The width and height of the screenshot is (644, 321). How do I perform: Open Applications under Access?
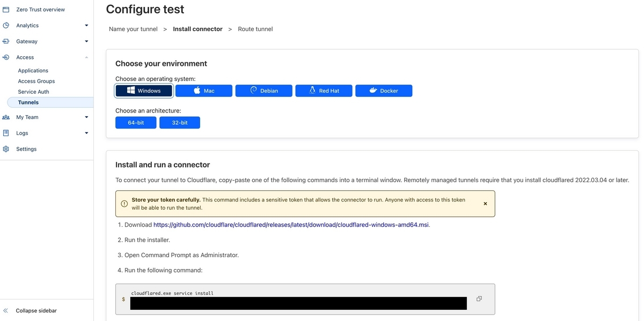click(x=33, y=71)
